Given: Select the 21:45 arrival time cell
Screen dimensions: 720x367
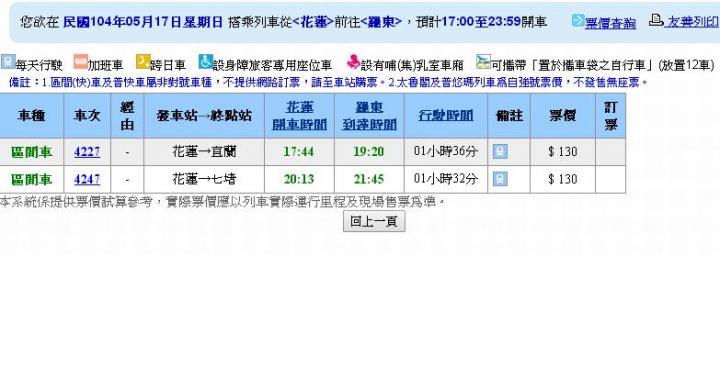Looking at the screenshot, I should pyautogui.click(x=369, y=179).
